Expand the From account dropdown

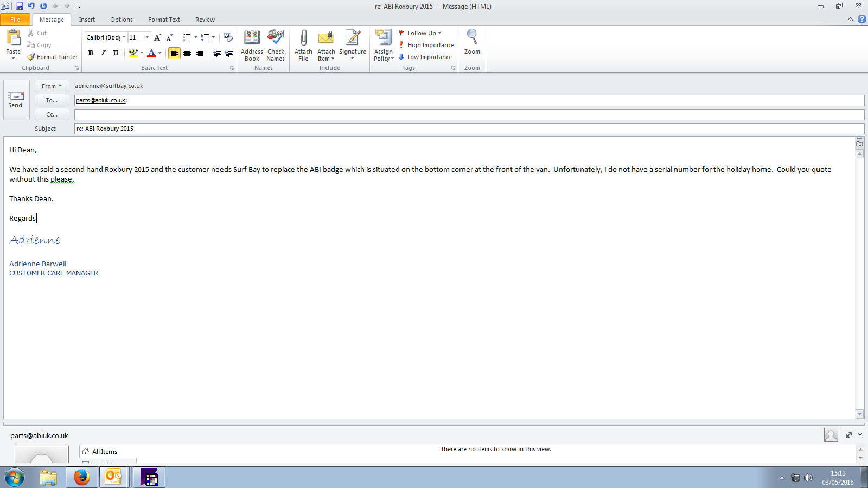(x=52, y=86)
